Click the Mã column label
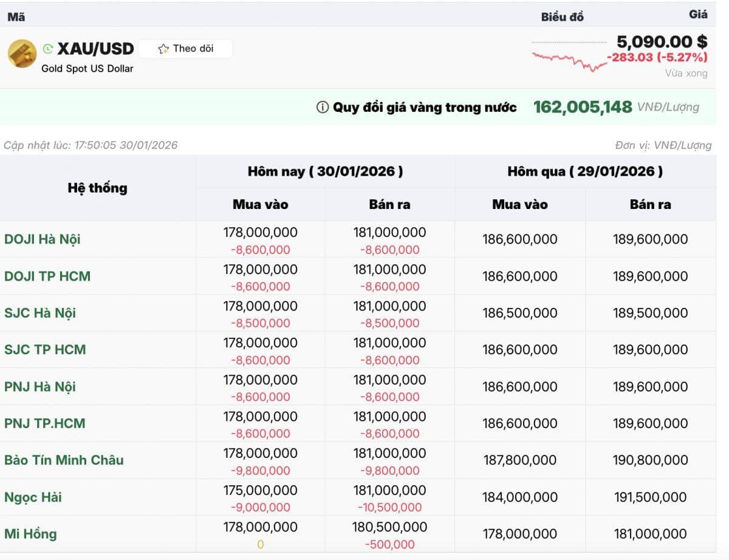This screenshot has width=729, height=560. tap(16, 17)
